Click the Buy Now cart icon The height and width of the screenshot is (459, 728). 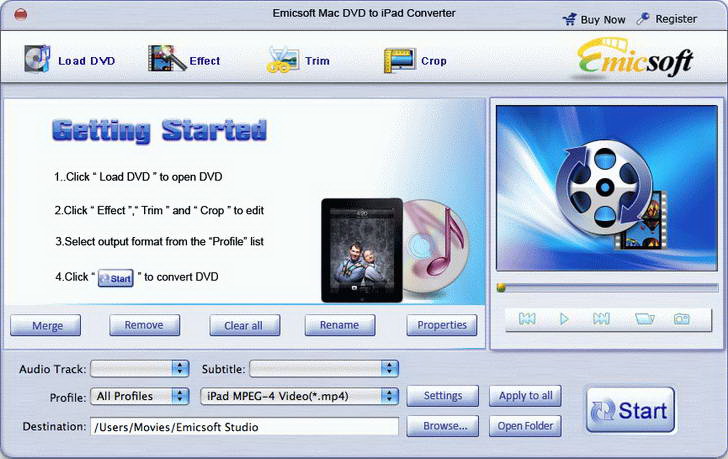(569, 19)
